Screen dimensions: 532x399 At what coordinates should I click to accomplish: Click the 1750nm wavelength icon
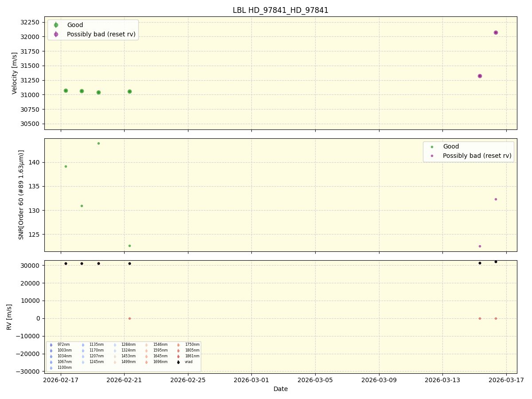[178, 344]
